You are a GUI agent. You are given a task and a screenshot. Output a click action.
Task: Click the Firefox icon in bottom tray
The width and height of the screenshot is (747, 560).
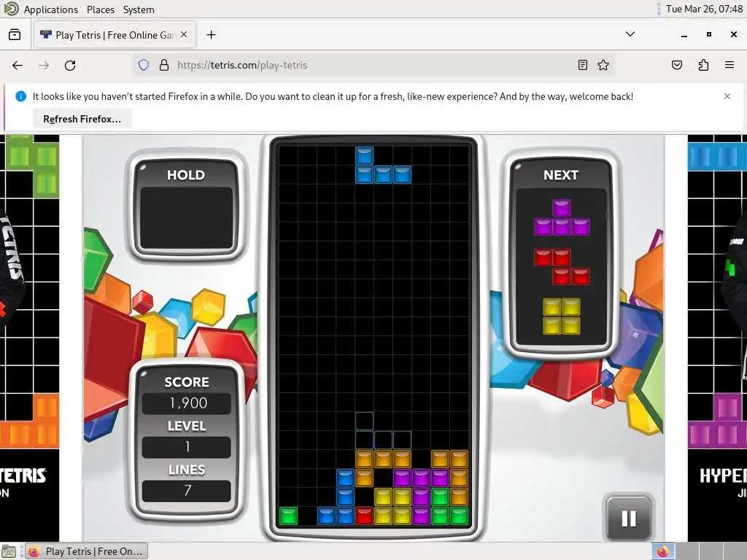(662, 551)
